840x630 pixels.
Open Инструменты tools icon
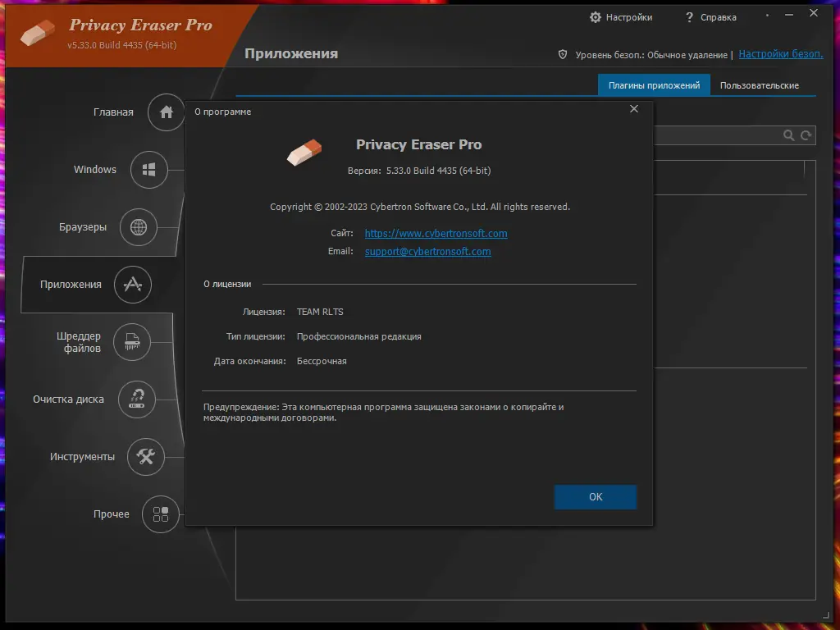pos(146,457)
